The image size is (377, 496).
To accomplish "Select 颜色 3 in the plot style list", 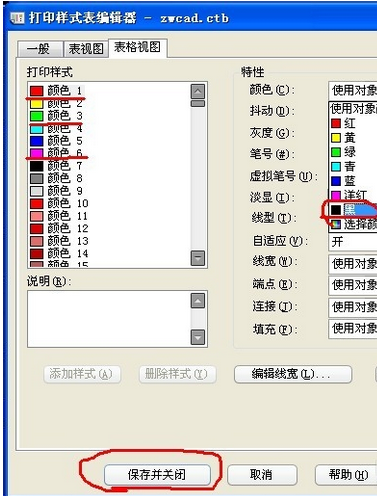I will click(x=57, y=116).
